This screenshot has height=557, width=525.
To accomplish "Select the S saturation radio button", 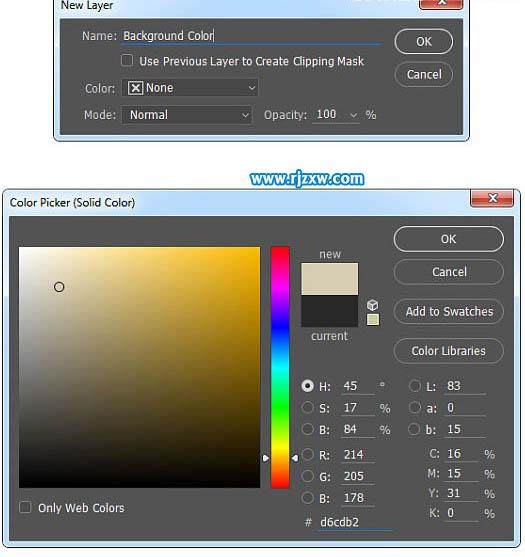I will 308,407.
